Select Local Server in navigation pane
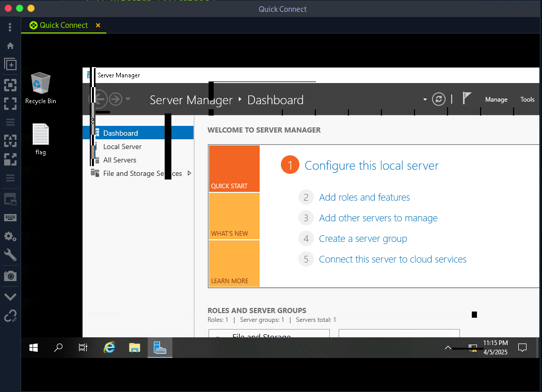542x392 pixels. (122, 146)
